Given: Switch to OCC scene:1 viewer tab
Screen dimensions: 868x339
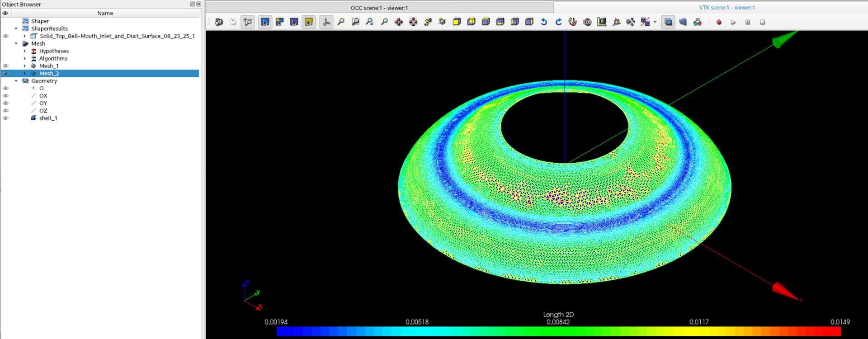Looking at the screenshot, I should point(379,8).
